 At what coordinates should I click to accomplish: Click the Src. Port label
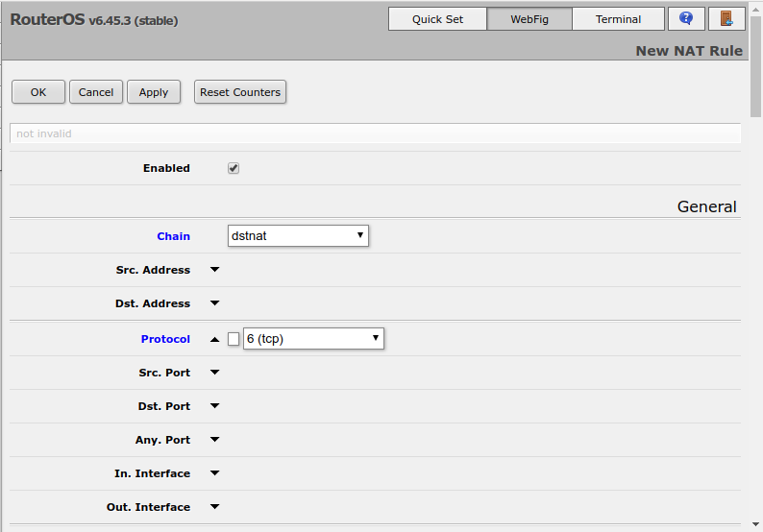(164, 373)
